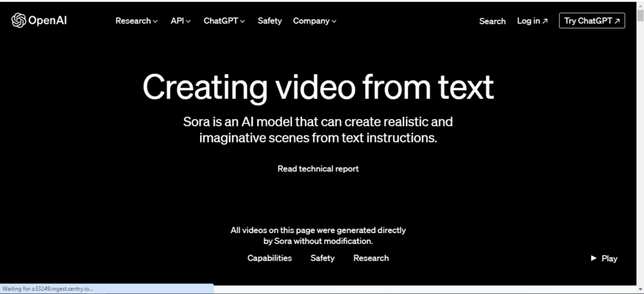The width and height of the screenshot is (644, 294).
Task: Open the ChatGPT dropdown menu
Action: 225,21
